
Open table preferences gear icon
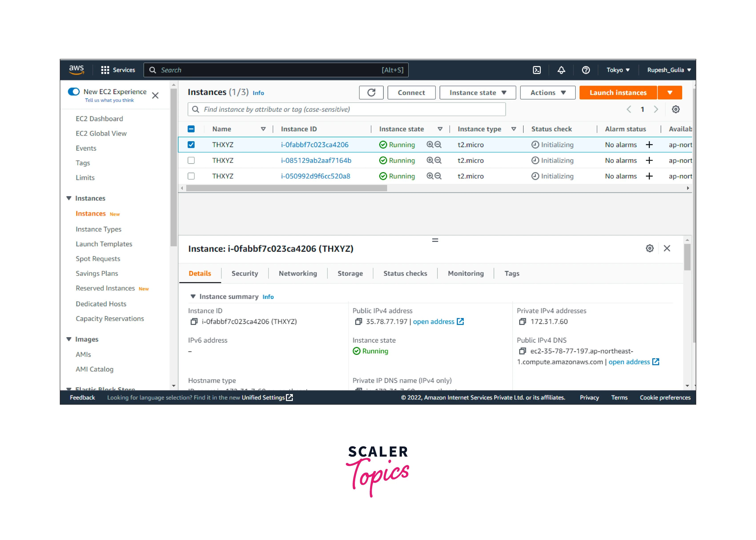click(676, 109)
